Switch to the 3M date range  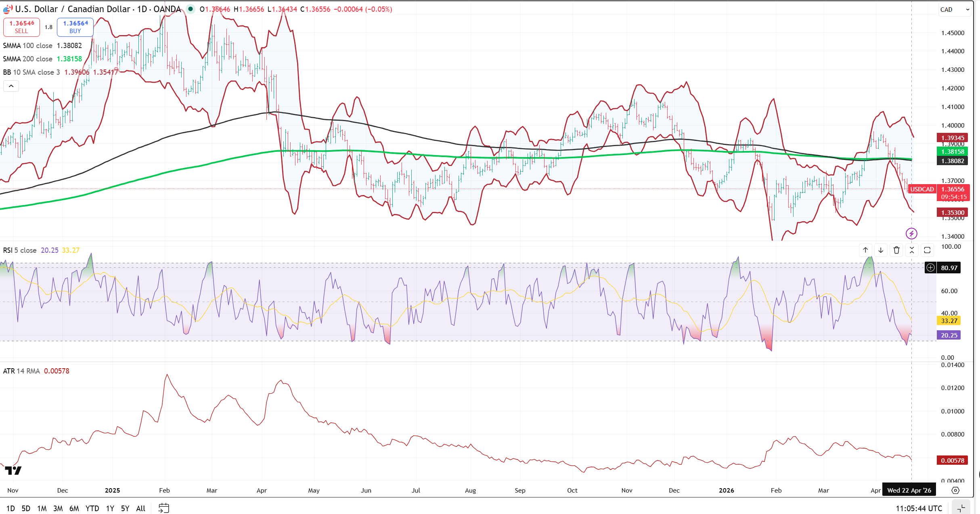pos(58,508)
